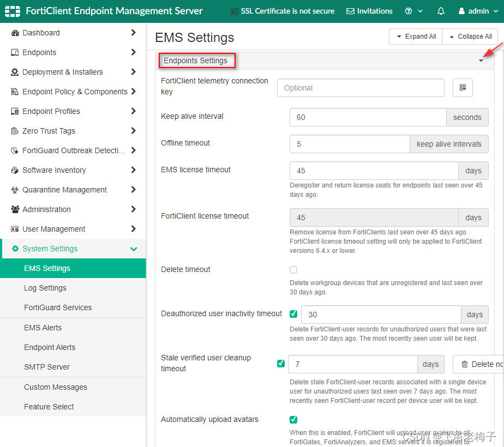The image size is (504, 447).
Task: Open FortiGuard Services submenu item
Action: (73, 307)
